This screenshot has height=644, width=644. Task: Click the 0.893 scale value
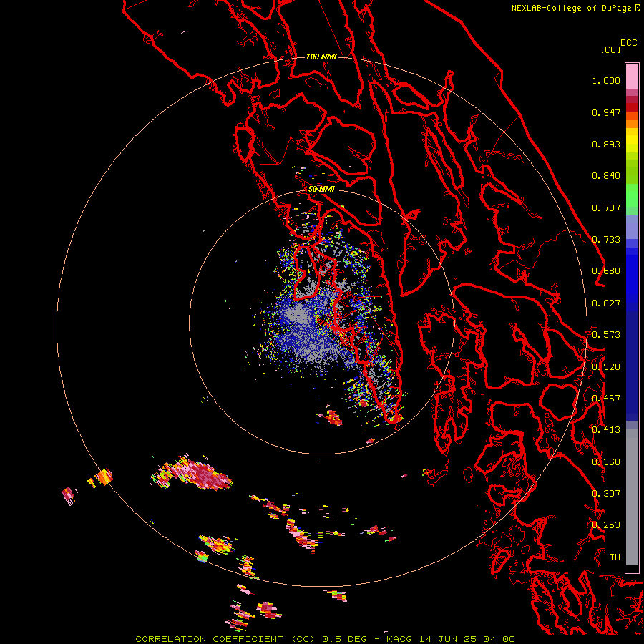(606, 144)
